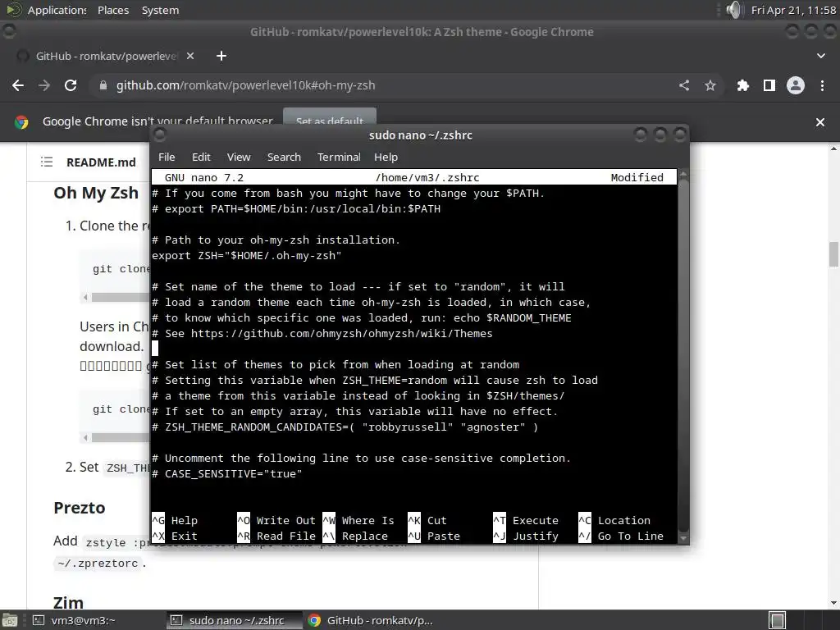Click ^O Write Out shortcut label
The width and height of the screenshot is (840, 630).
coord(276,520)
